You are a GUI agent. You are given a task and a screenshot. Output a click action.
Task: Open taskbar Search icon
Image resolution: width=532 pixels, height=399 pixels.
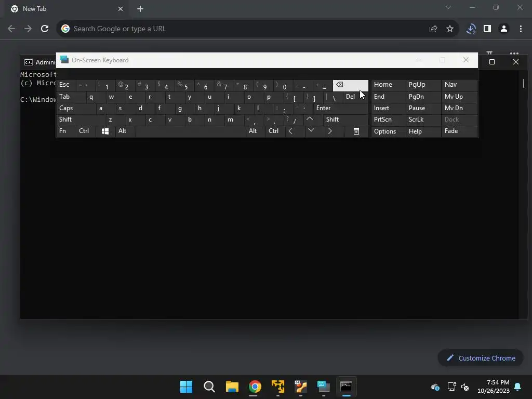(x=209, y=387)
